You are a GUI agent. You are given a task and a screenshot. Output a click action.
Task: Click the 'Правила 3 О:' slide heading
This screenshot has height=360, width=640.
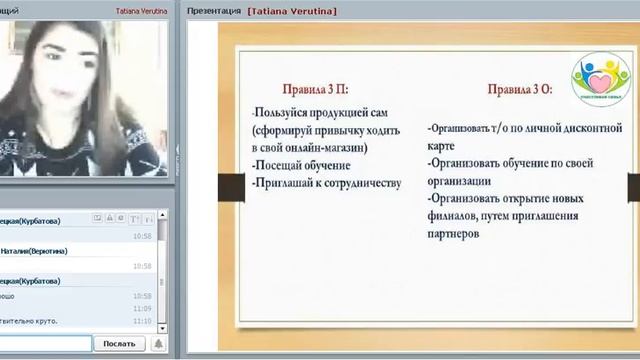point(520,89)
